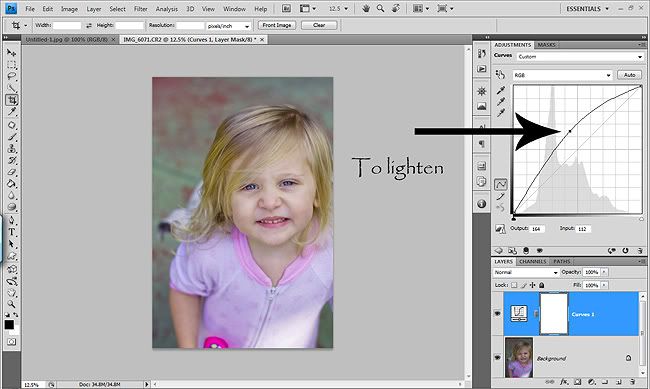
Task: Click the Output value field
Action: pos(537,229)
